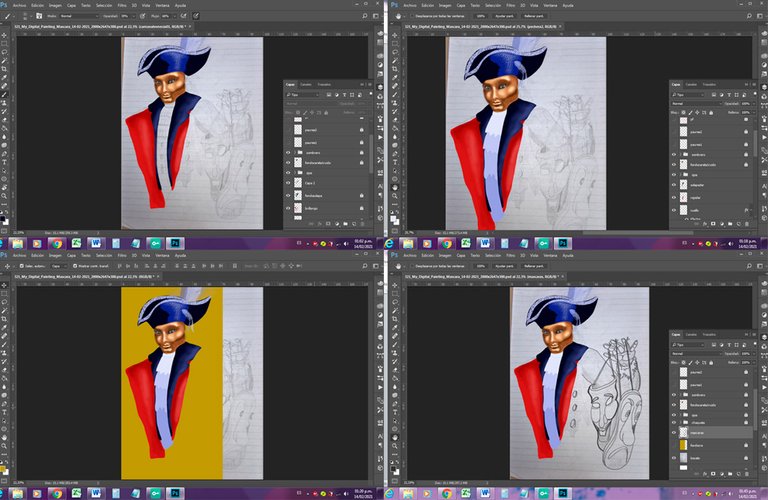Switch to Canales tab in top-left Layers panel
Screen dimensions: 768x500
tap(306, 85)
